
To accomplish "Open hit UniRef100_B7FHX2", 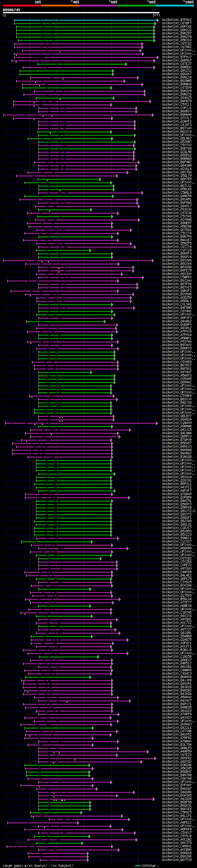I will (x=177, y=20).
